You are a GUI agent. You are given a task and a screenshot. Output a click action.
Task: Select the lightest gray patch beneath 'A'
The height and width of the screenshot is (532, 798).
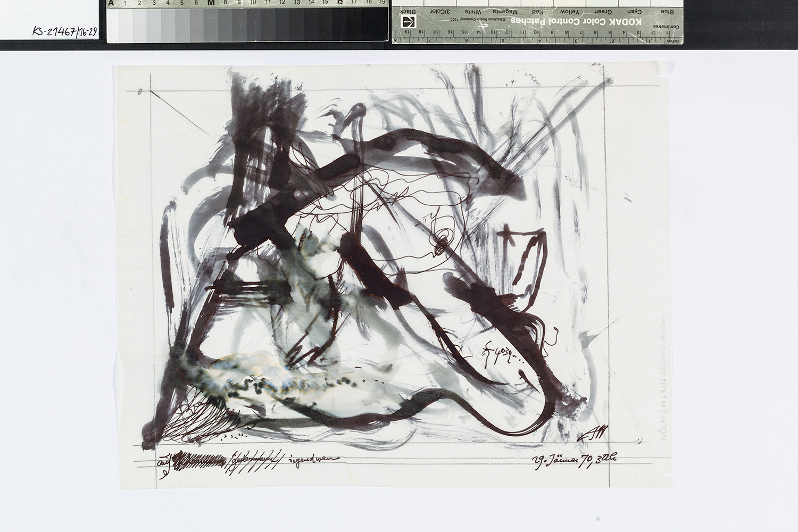[x=112, y=25]
